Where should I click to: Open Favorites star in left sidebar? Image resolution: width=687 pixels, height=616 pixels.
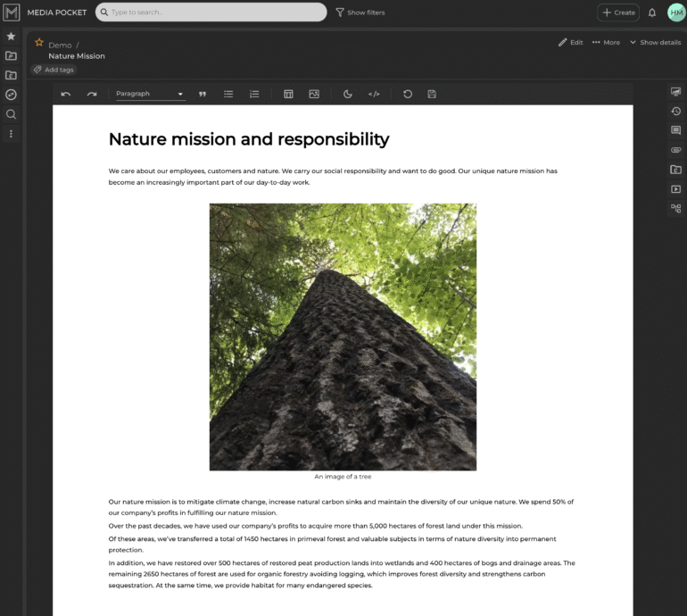pyautogui.click(x=11, y=37)
